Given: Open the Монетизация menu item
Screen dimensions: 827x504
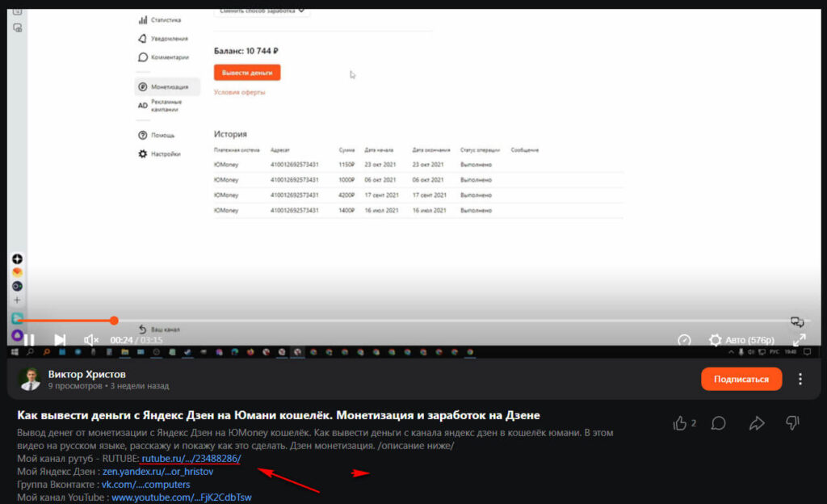Looking at the screenshot, I should 169,86.
